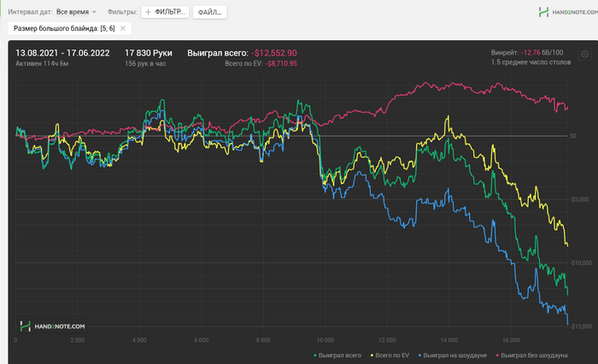Click the date range 13.08.2021 - 17.06.2022
This screenshot has width=598, height=364.
64,53
